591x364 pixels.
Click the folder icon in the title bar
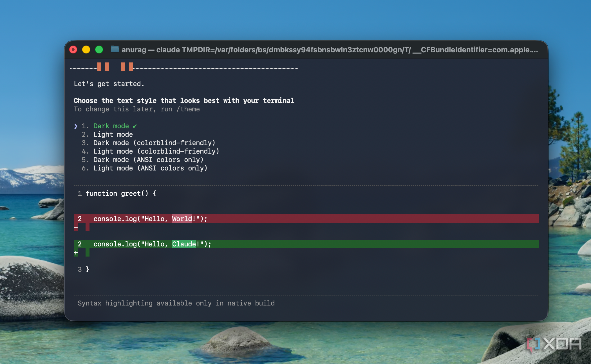(115, 50)
